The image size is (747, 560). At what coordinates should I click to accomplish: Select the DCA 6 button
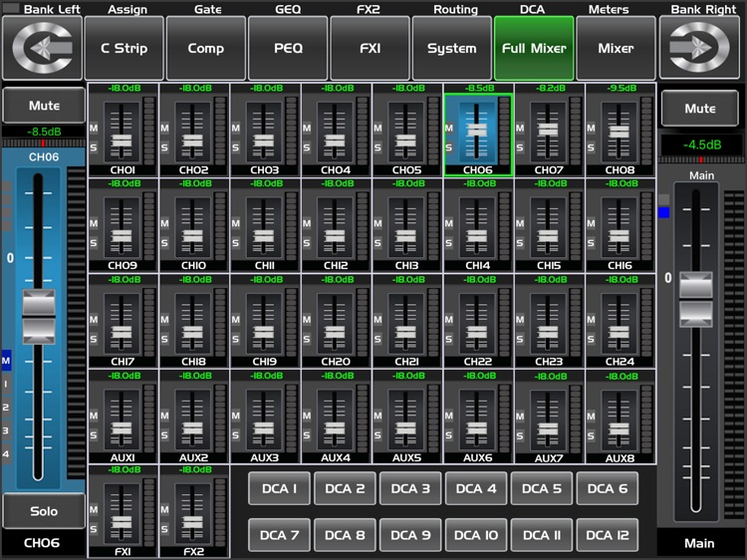coord(607,488)
